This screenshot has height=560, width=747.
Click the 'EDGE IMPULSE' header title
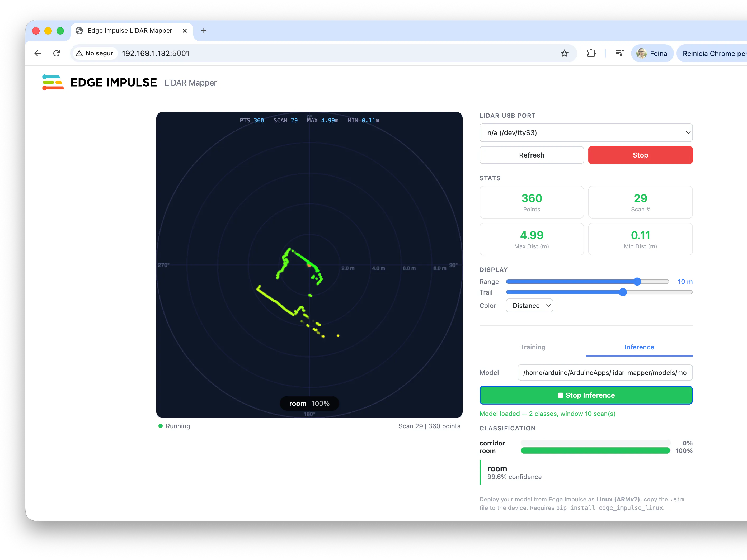pos(114,82)
